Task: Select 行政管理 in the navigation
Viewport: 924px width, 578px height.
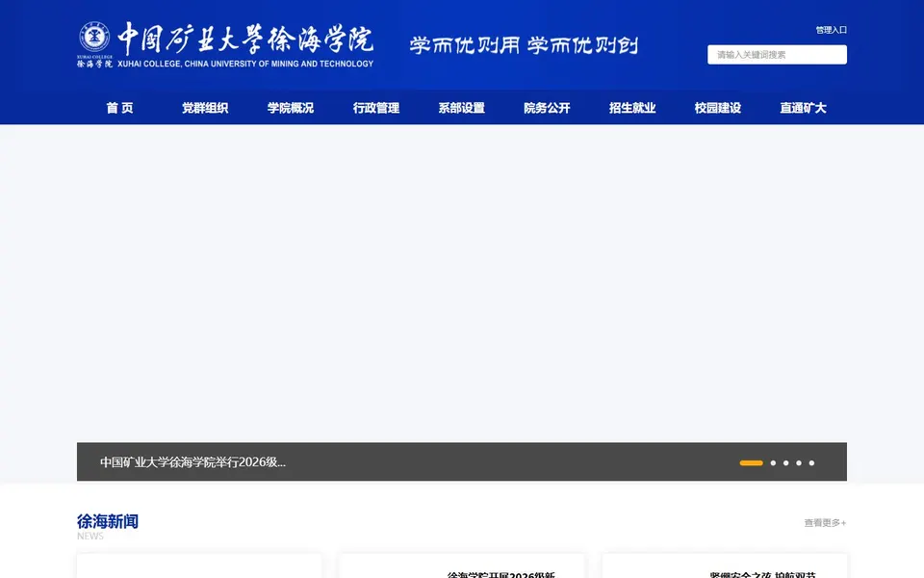Action: tap(376, 108)
